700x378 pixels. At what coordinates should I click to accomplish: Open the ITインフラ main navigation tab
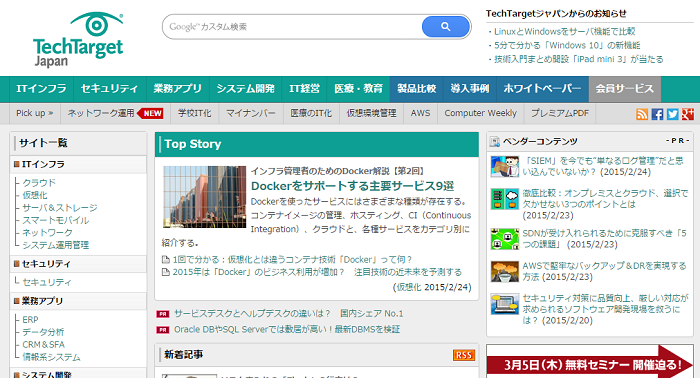[x=42, y=89]
